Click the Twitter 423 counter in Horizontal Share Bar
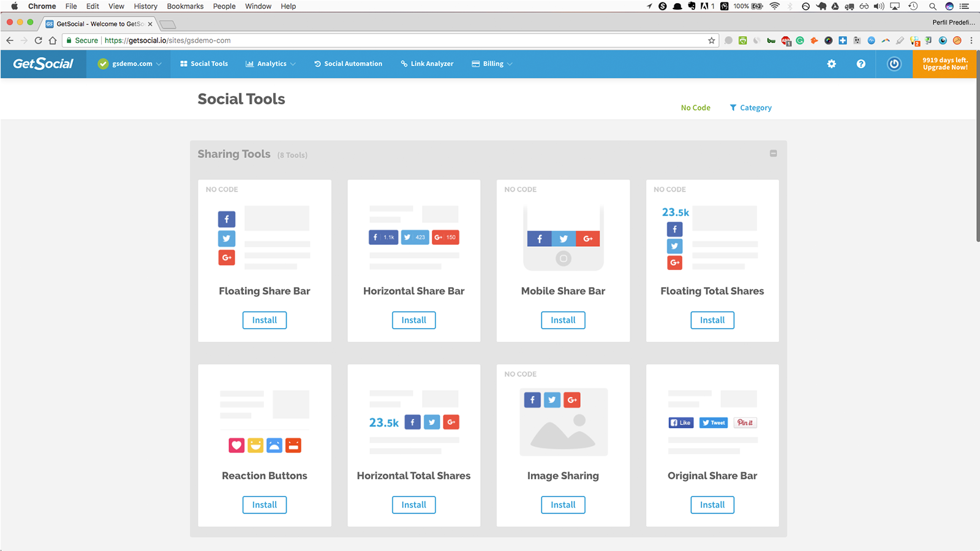Image resolution: width=980 pixels, height=551 pixels. click(x=415, y=237)
